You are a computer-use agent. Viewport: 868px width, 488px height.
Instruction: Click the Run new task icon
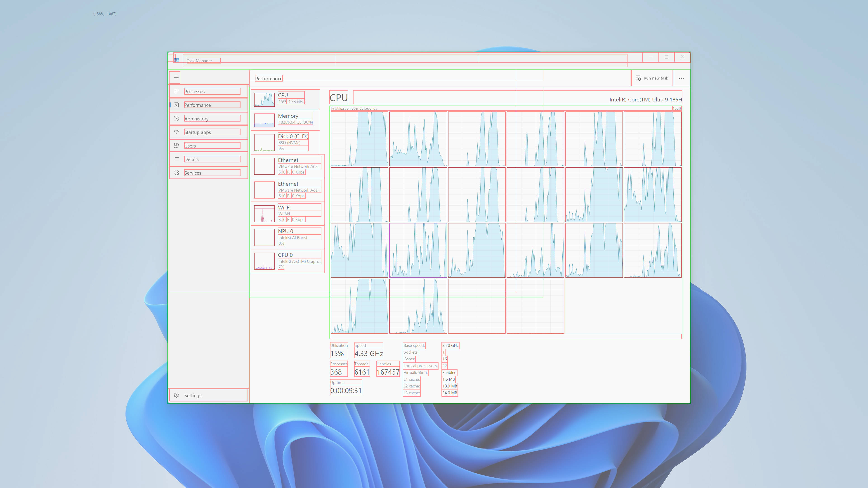tap(638, 78)
